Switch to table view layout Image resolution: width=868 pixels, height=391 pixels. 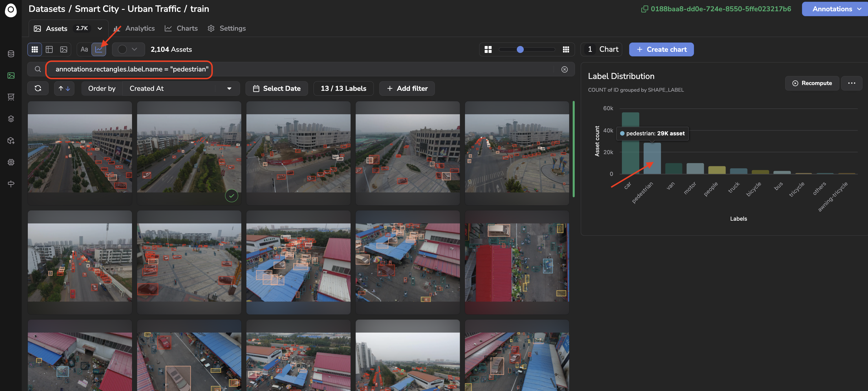pos(49,49)
